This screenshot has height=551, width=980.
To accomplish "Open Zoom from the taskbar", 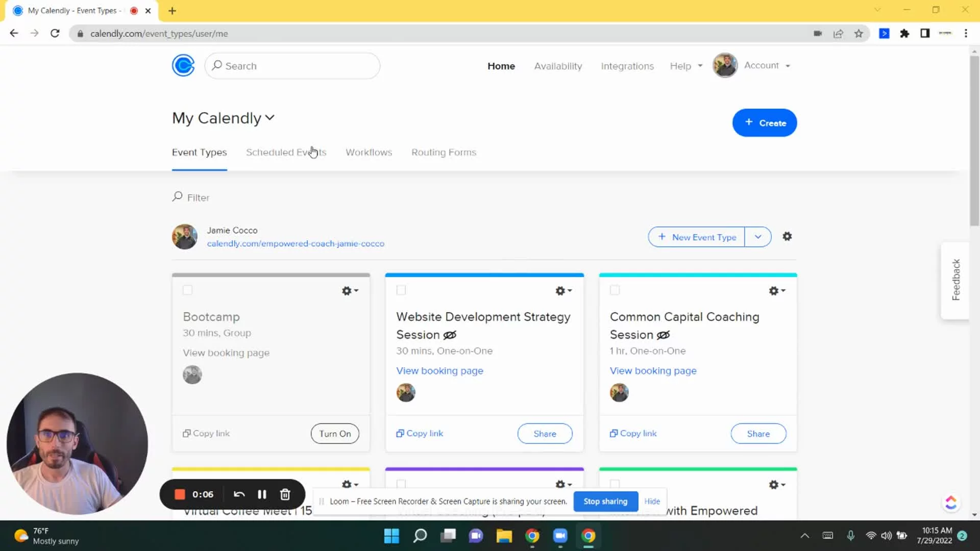I will [x=560, y=536].
